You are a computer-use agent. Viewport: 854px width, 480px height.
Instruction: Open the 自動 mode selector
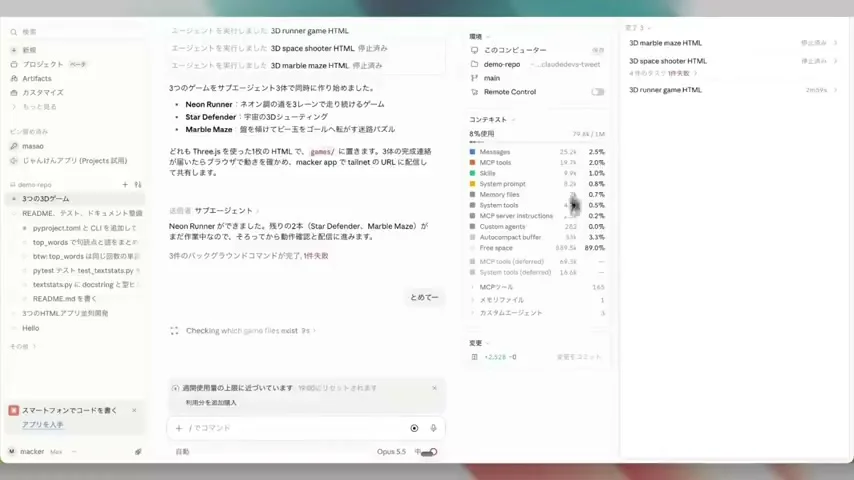click(x=182, y=452)
